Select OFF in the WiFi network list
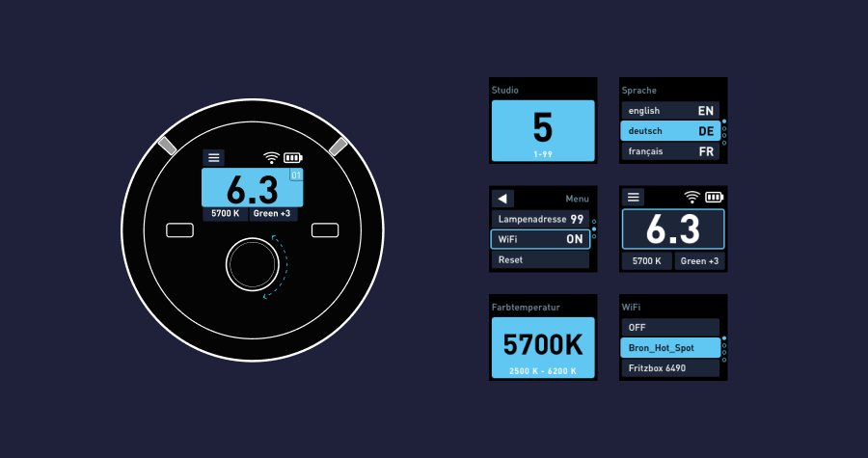Image resolution: width=868 pixels, height=458 pixels. pyautogui.click(x=670, y=327)
